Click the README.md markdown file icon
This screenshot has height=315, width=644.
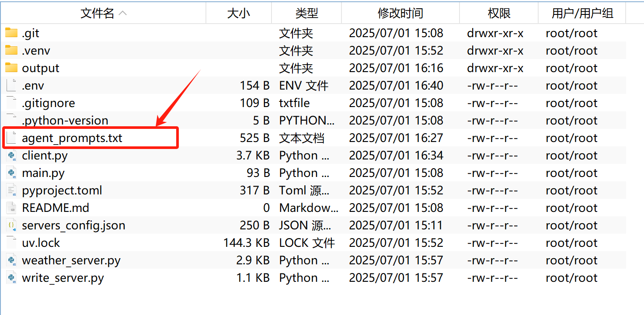point(12,208)
